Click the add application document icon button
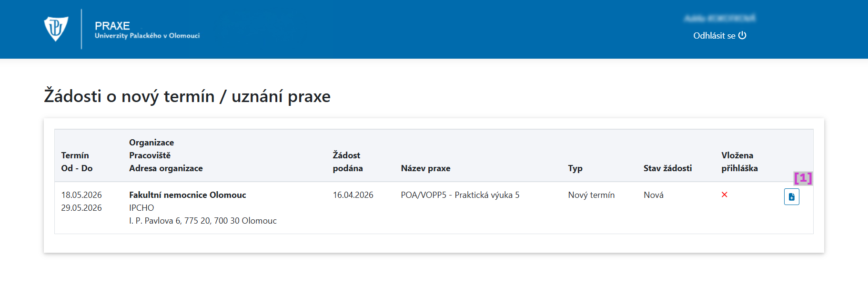The width and height of the screenshot is (868, 288). coord(791,197)
